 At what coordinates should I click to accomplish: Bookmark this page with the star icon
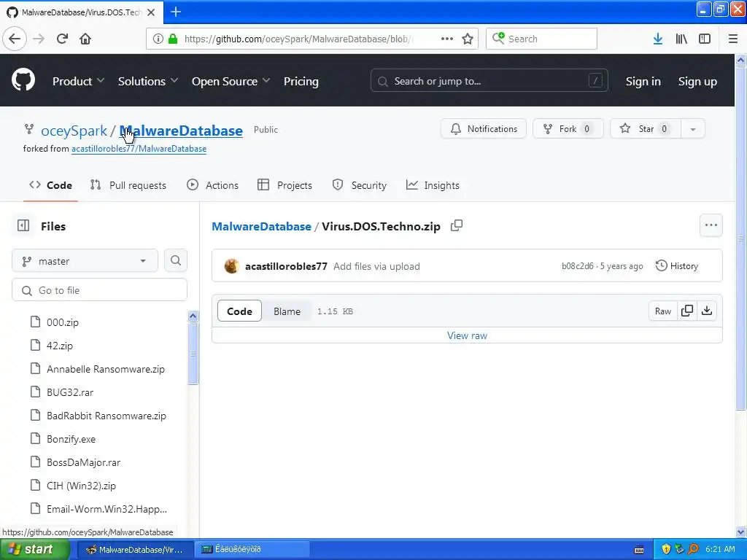pyautogui.click(x=468, y=39)
